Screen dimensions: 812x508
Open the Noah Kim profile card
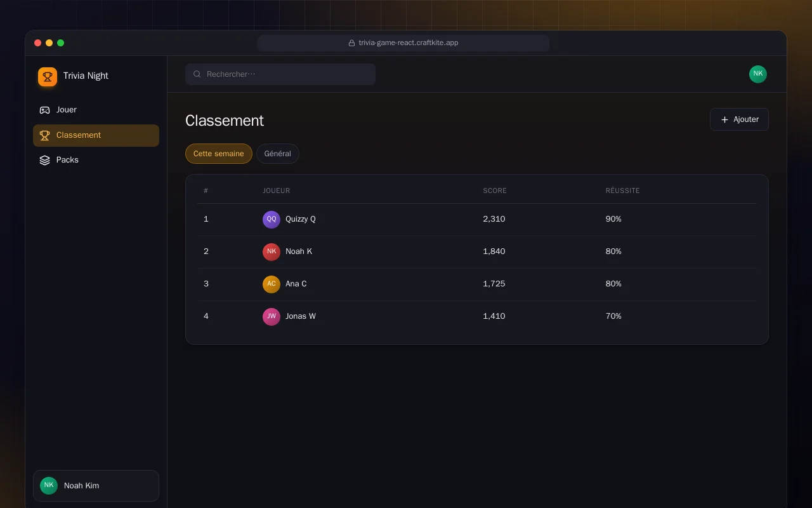coord(96,486)
